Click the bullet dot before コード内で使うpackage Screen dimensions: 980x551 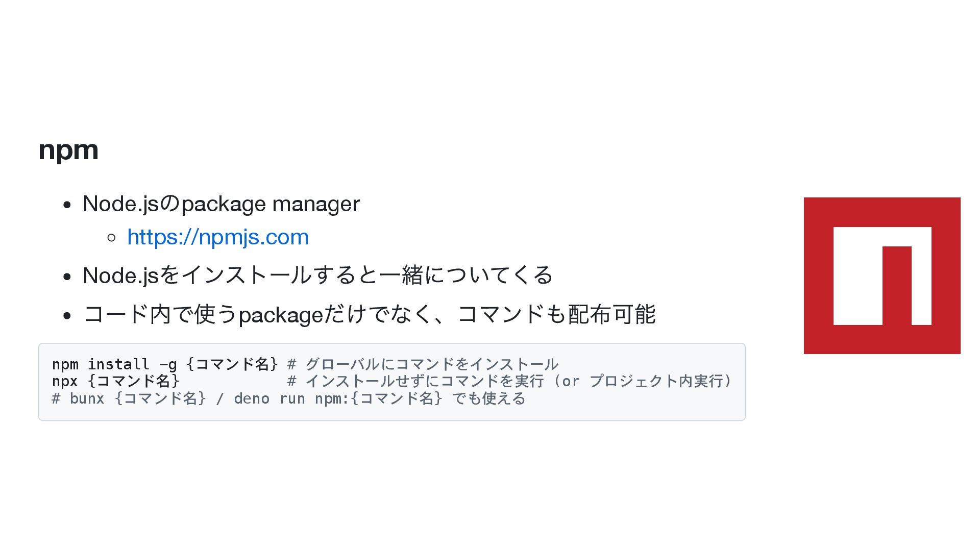click(67, 315)
